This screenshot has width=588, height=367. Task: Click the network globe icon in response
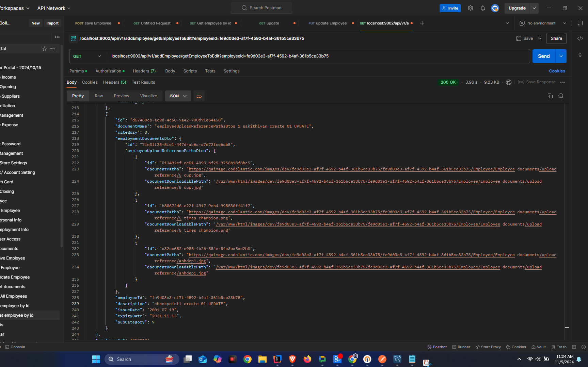[509, 82]
